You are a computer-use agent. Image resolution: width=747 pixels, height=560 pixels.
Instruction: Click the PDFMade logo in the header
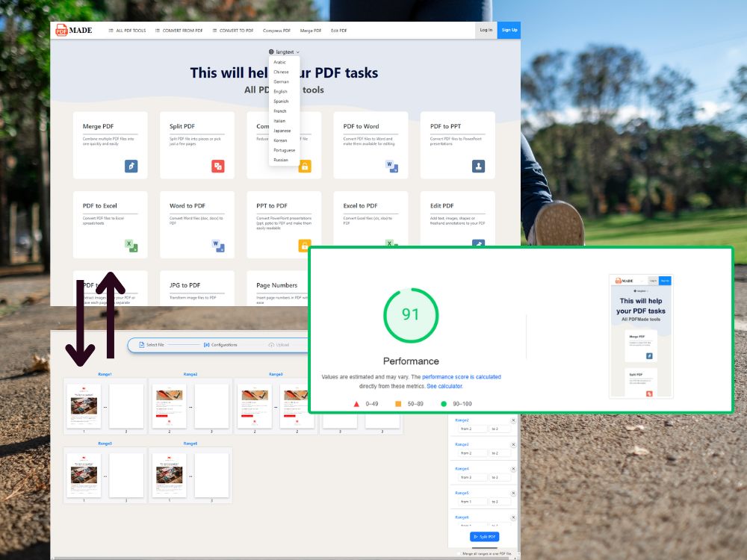74,30
